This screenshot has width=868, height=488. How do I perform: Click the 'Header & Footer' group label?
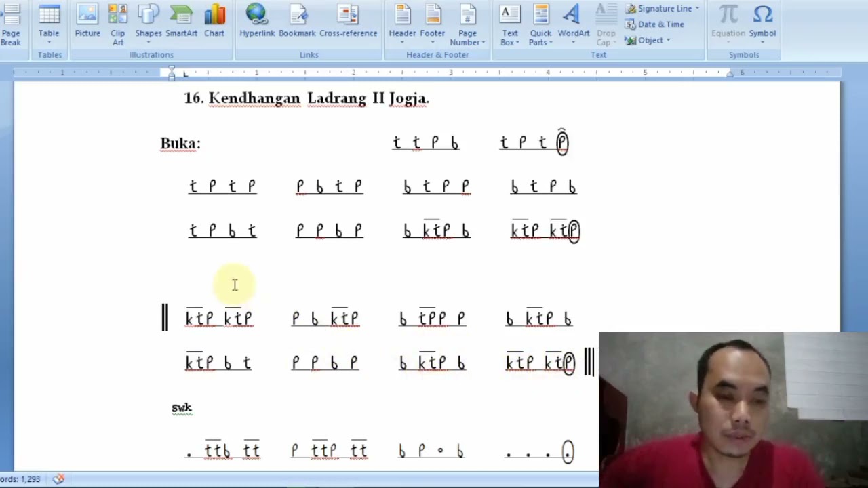[437, 55]
